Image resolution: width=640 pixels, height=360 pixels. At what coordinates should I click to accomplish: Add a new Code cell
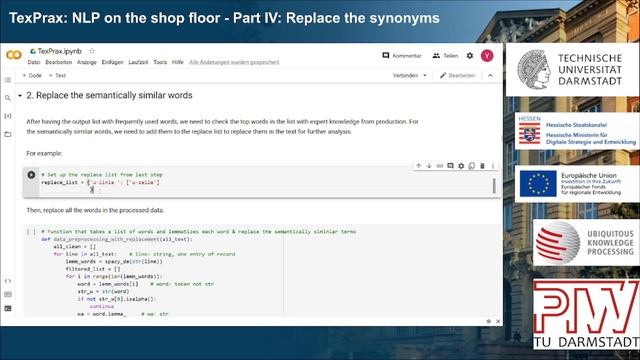(32, 76)
